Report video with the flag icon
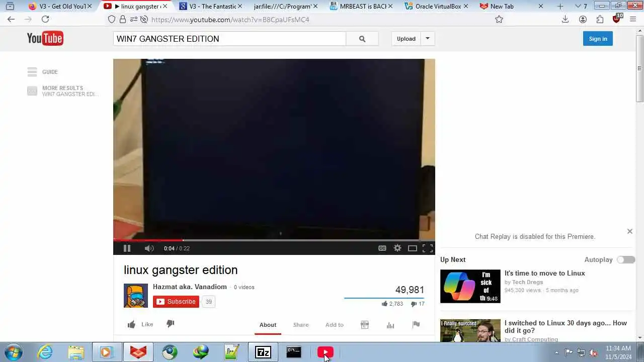The width and height of the screenshot is (644, 362). [416, 325]
